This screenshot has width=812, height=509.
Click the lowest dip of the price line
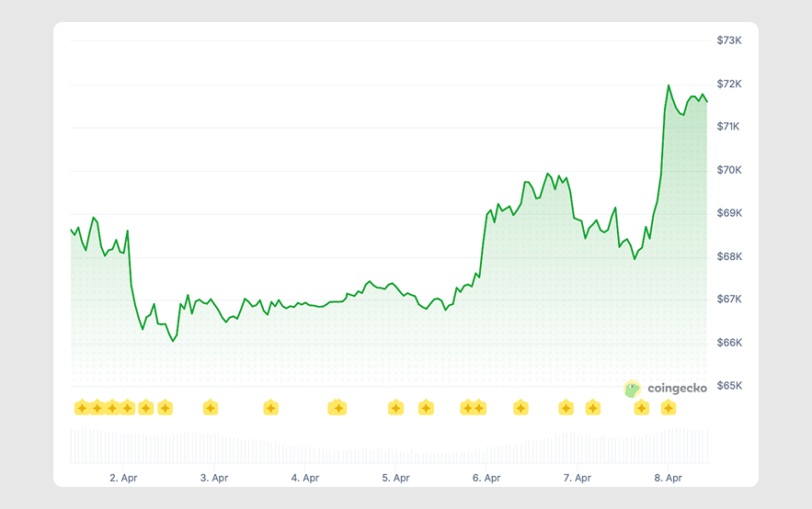[172, 341]
